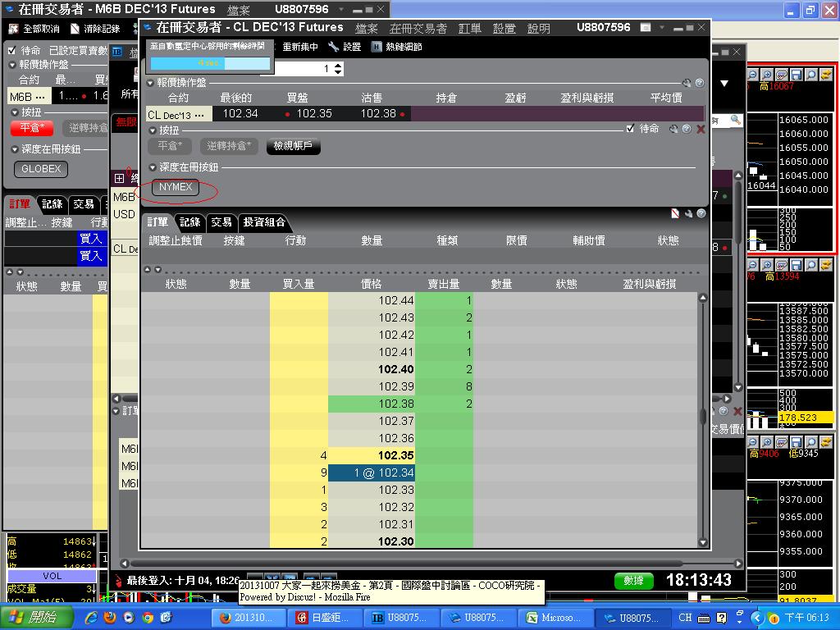This screenshot has height=630, width=840.
Task: Click the 檢視帳戶 button
Action: point(293,146)
